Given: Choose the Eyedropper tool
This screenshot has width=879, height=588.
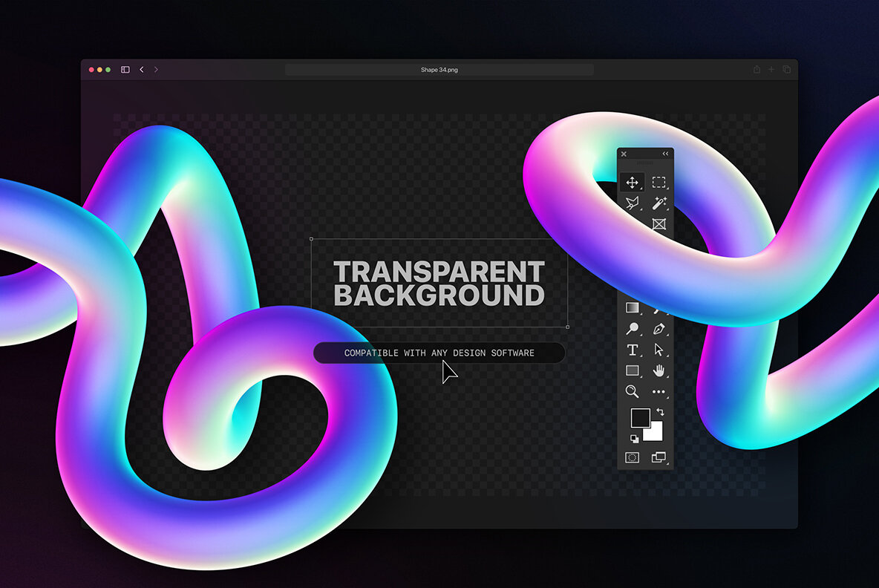Looking at the screenshot, I should click(633, 327).
